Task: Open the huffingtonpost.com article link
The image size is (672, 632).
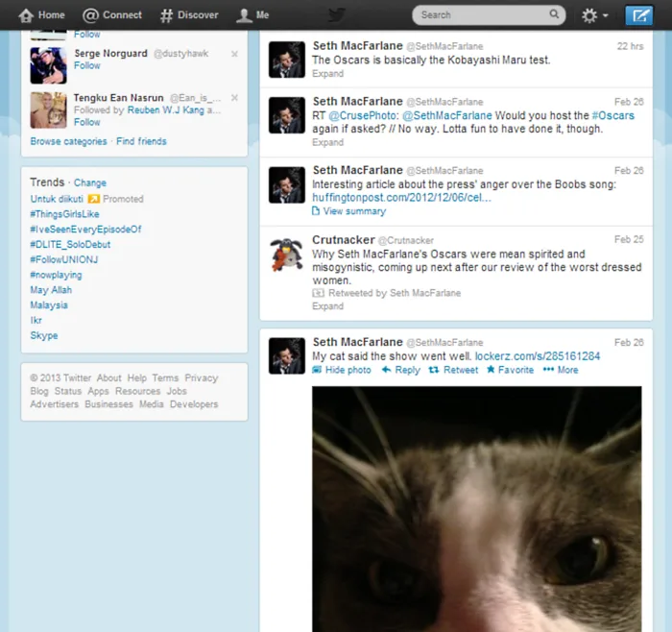Action: point(401,198)
